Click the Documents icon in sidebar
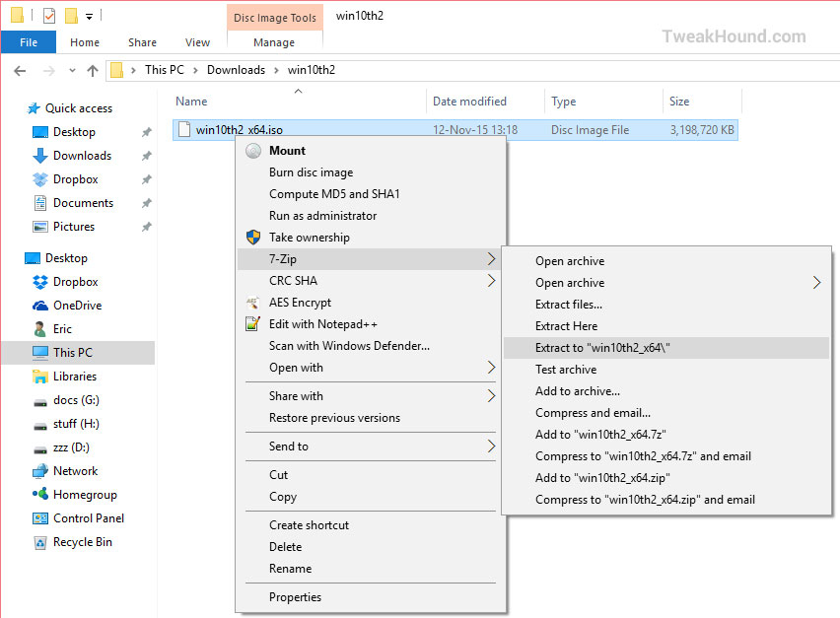Image resolution: width=840 pixels, height=618 pixels. tap(40, 203)
